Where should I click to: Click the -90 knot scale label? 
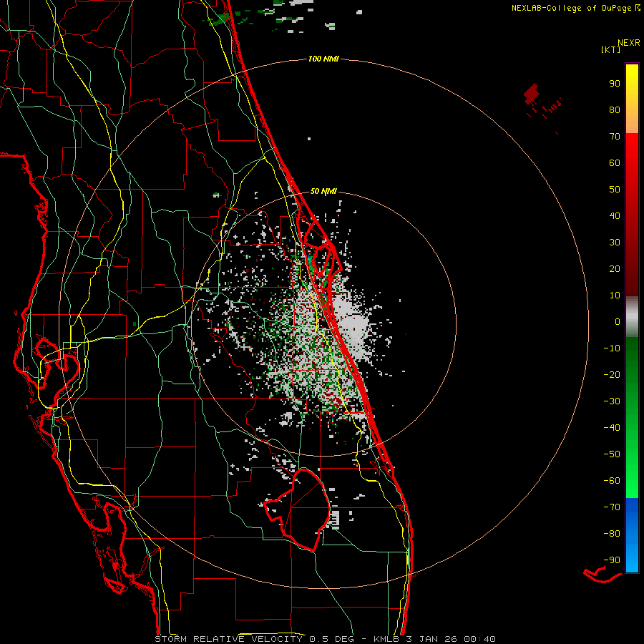click(612, 560)
